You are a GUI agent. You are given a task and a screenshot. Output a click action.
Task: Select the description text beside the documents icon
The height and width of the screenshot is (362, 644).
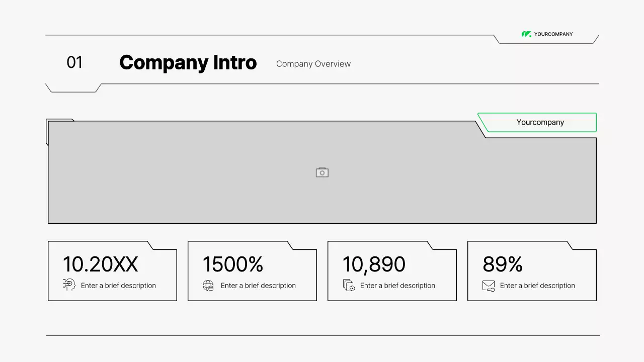point(397,286)
